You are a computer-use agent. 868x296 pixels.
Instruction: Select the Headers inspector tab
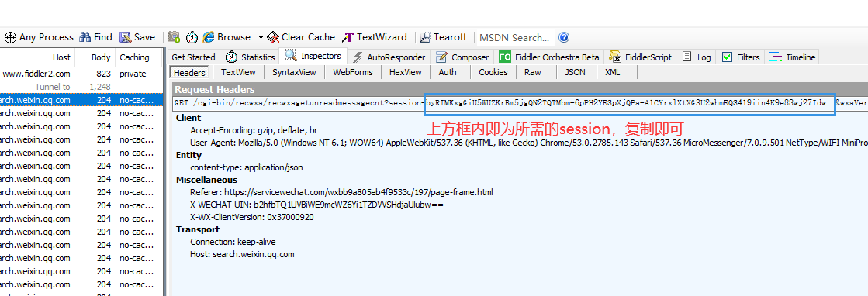click(x=189, y=73)
